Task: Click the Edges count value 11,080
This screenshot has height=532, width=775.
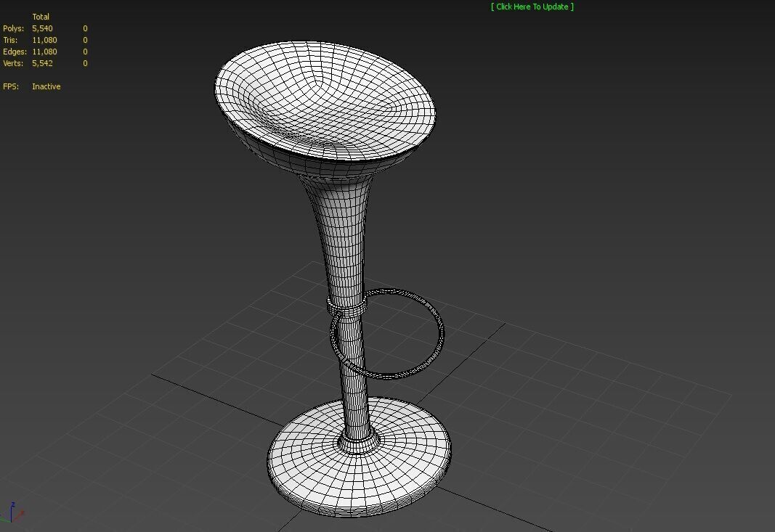Action: [44, 52]
